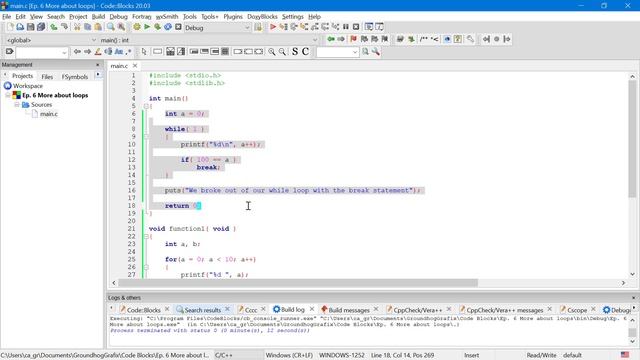
Task: Click the Zoom in toolbar icon
Action: tap(271, 52)
